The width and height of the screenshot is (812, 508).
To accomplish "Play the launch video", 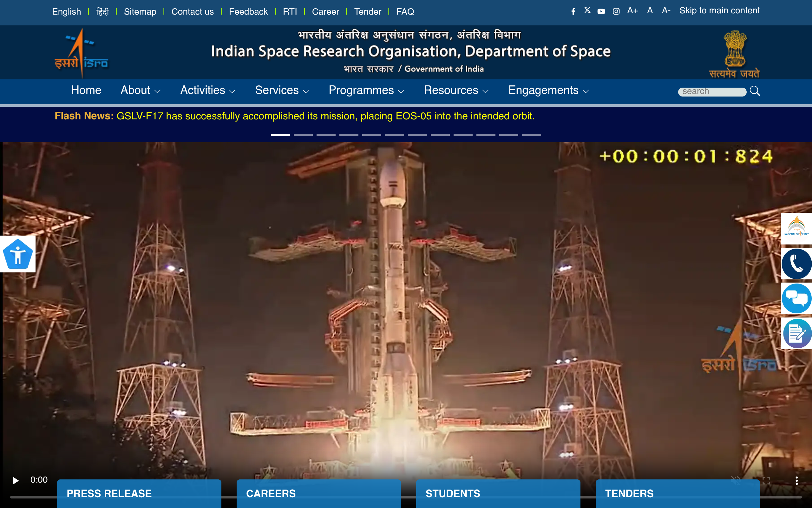I will tap(16, 480).
